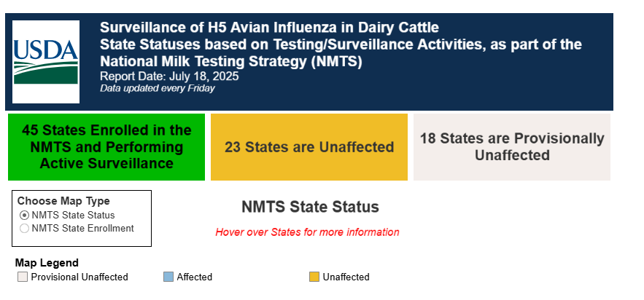
Task: Click the Provisional Unaffected legend swatch
Action: click(22, 277)
